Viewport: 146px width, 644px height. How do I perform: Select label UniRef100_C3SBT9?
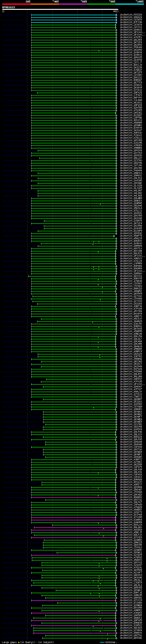131,583
